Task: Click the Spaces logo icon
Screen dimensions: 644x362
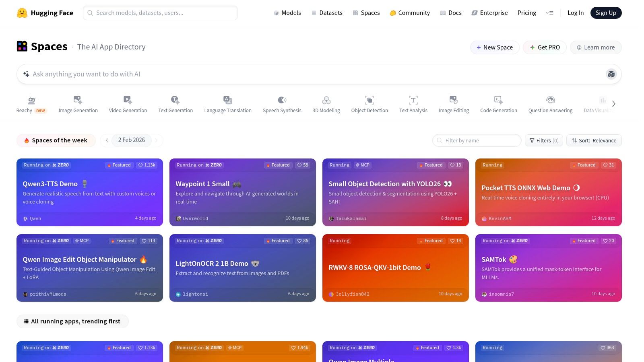Action: [x=22, y=46]
